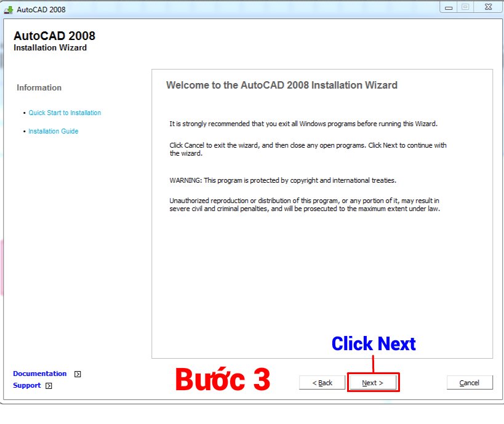Close the AutoCAD 2008 window
This screenshot has height=424, width=504.
pyautogui.click(x=488, y=7)
